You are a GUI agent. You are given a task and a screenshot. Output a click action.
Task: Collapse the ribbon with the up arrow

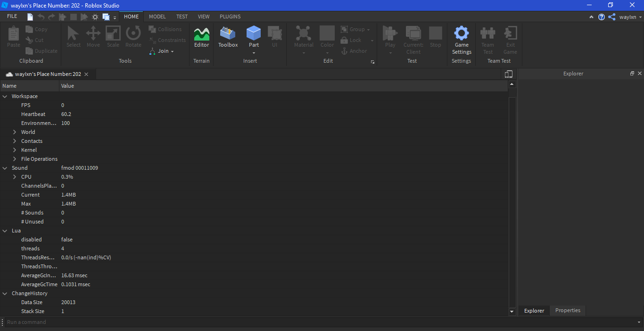pyautogui.click(x=592, y=17)
